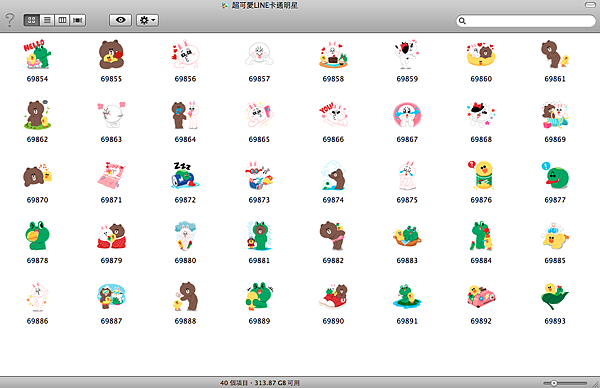Image resolution: width=600 pixels, height=388 pixels.
Task: Click thumbnail of sticker 69879
Action: click(111, 236)
